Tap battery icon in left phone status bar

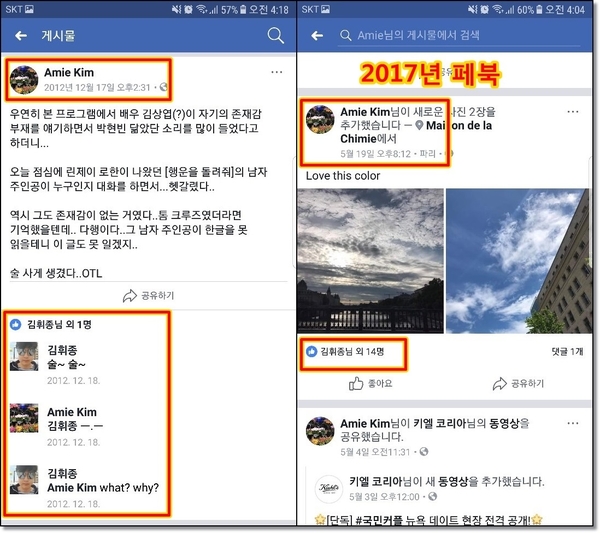pyautogui.click(x=243, y=9)
